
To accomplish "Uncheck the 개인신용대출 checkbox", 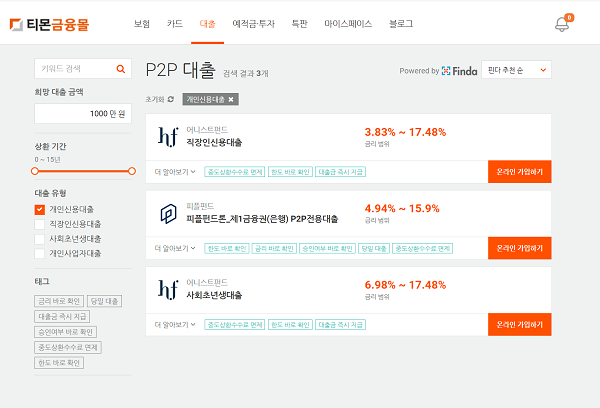I will (x=39, y=209).
